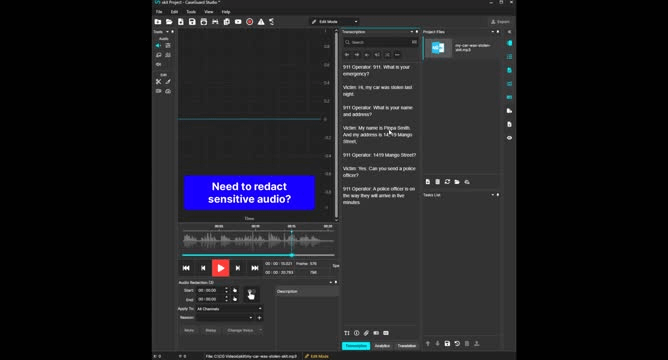Click add file icon under Project Files
This screenshot has height=360, width=668.
tap(428, 182)
